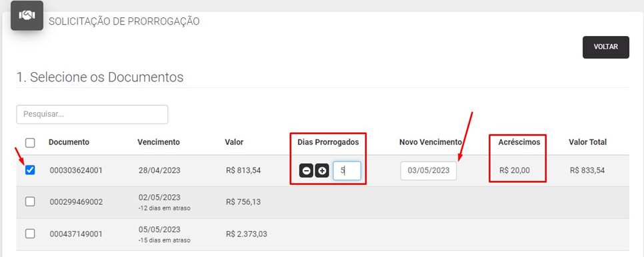Uncheck document 000303624001 checkbox
The height and width of the screenshot is (257, 644).
pyautogui.click(x=30, y=170)
